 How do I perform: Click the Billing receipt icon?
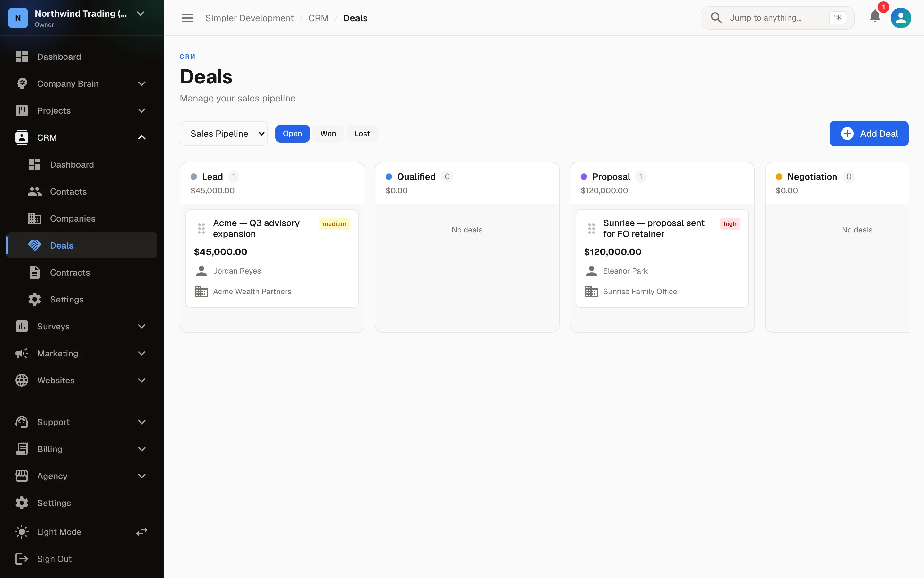coord(22,449)
